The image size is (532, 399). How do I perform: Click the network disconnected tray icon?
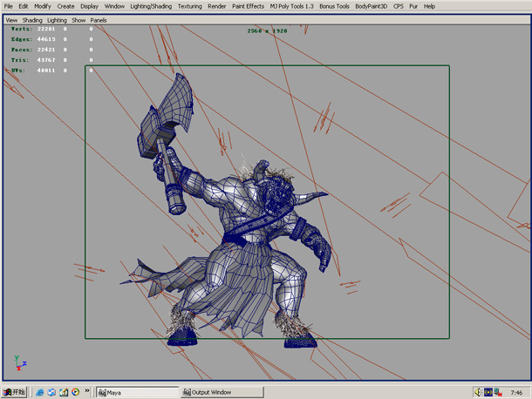click(498, 392)
